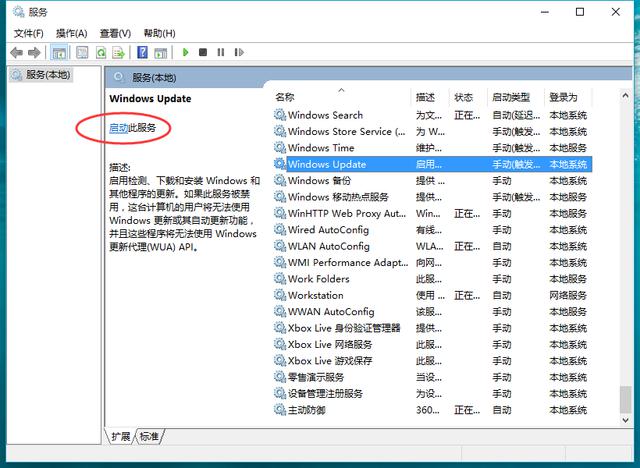Select 服务(本地) in the left tree
Viewport: 640px width, 468px height.
pos(41,75)
